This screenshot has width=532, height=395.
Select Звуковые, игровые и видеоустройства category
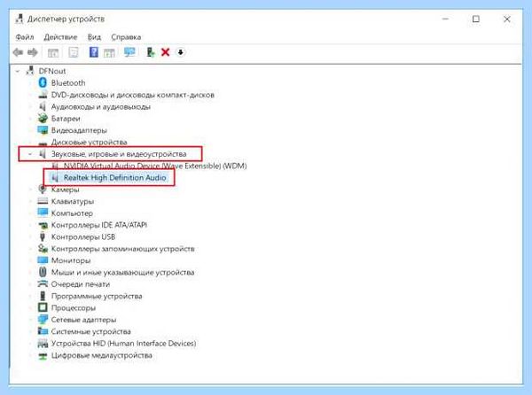pos(119,154)
